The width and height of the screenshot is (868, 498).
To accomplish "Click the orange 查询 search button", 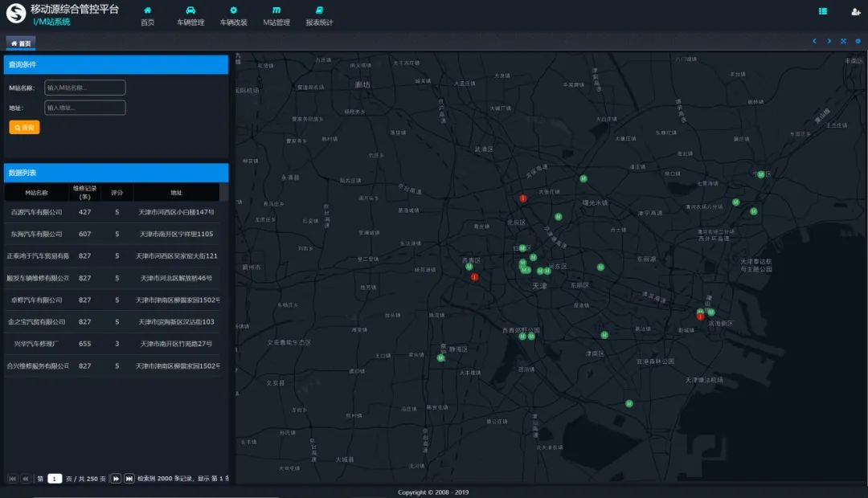I will (24, 128).
